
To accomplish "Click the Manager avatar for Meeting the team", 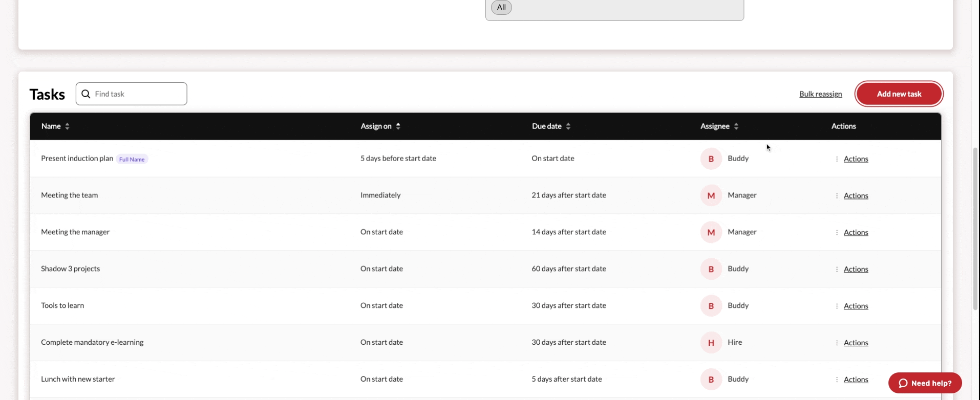I will (711, 196).
